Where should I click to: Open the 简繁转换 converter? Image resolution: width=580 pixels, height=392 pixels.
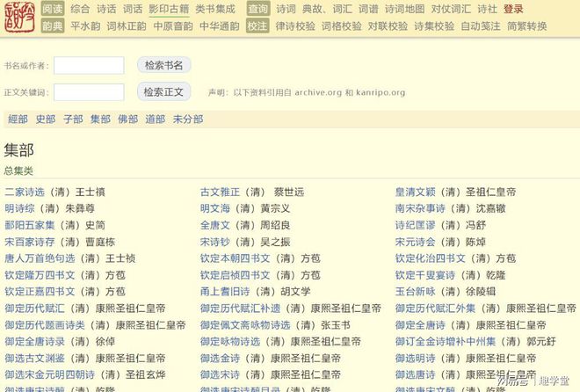526,26
